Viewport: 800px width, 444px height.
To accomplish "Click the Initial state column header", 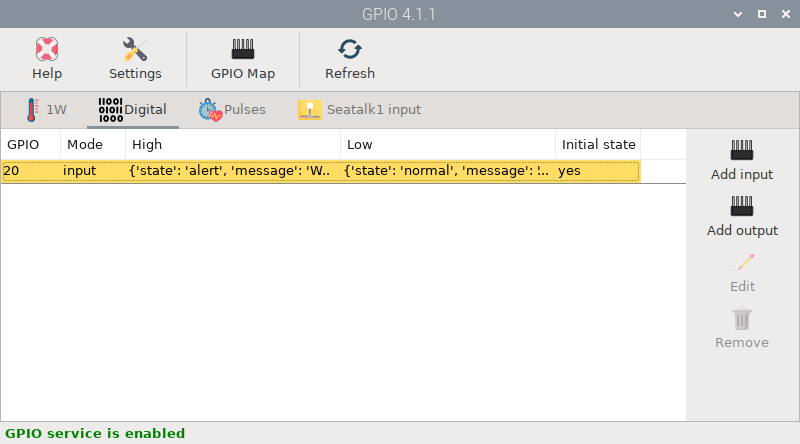I will click(598, 144).
